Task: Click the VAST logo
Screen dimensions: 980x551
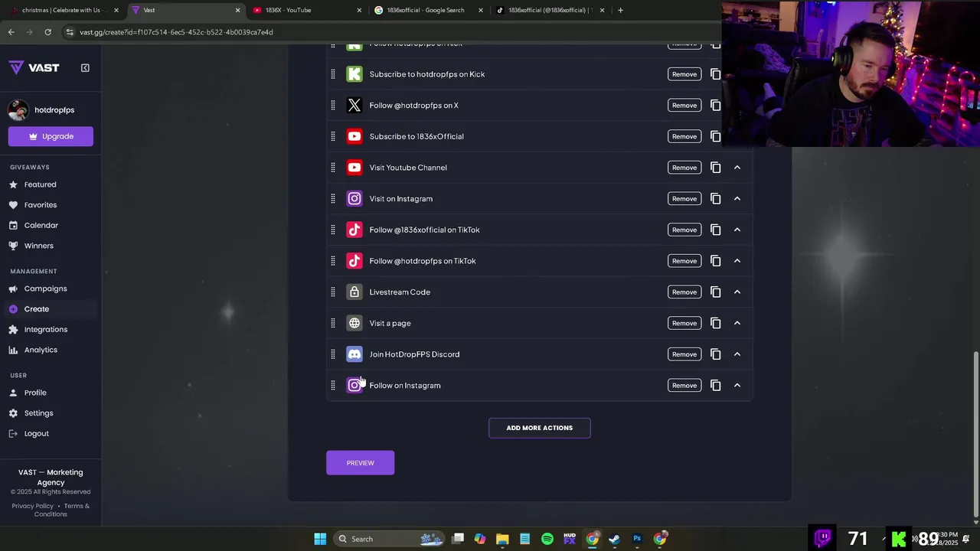Action: [x=34, y=67]
